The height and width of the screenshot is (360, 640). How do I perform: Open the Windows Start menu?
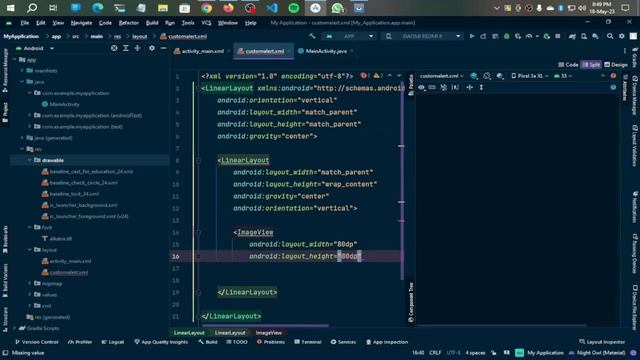coord(10,8)
